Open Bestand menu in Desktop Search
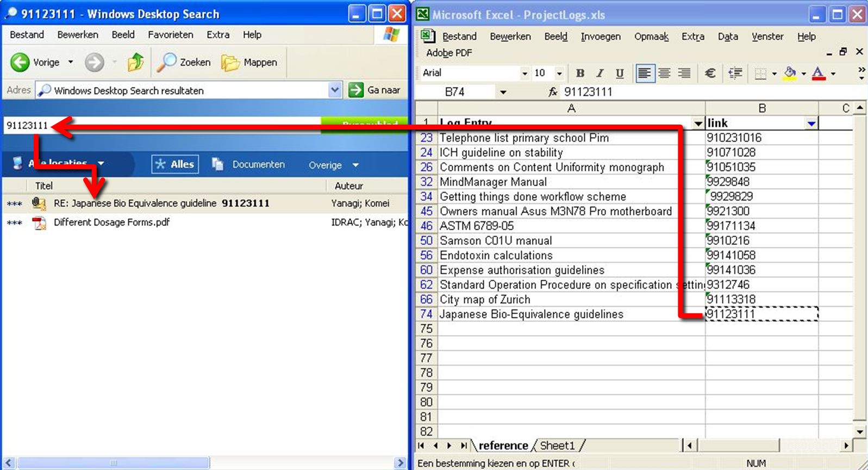The image size is (868, 470). (27, 34)
